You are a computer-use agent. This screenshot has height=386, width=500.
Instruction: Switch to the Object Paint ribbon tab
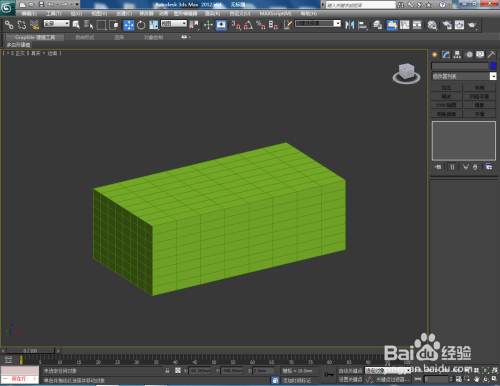tap(153, 37)
